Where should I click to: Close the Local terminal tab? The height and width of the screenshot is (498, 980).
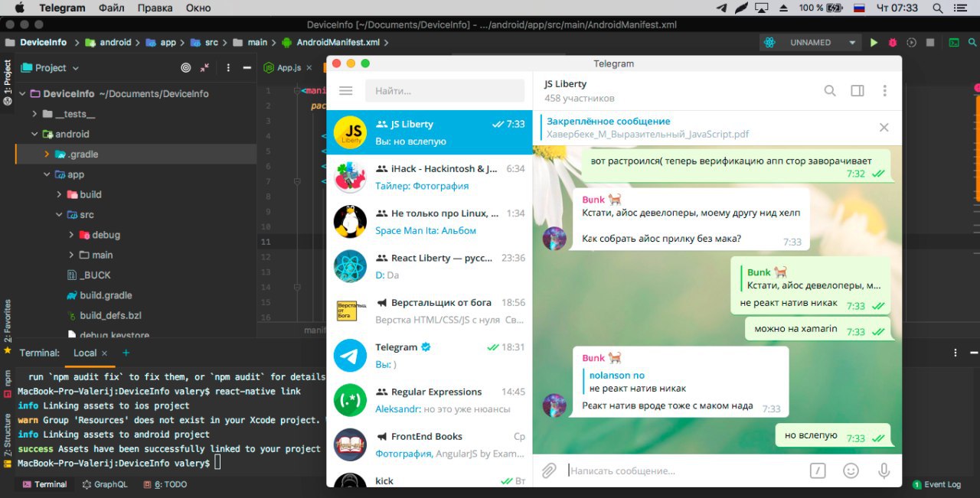pyautogui.click(x=105, y=353)
